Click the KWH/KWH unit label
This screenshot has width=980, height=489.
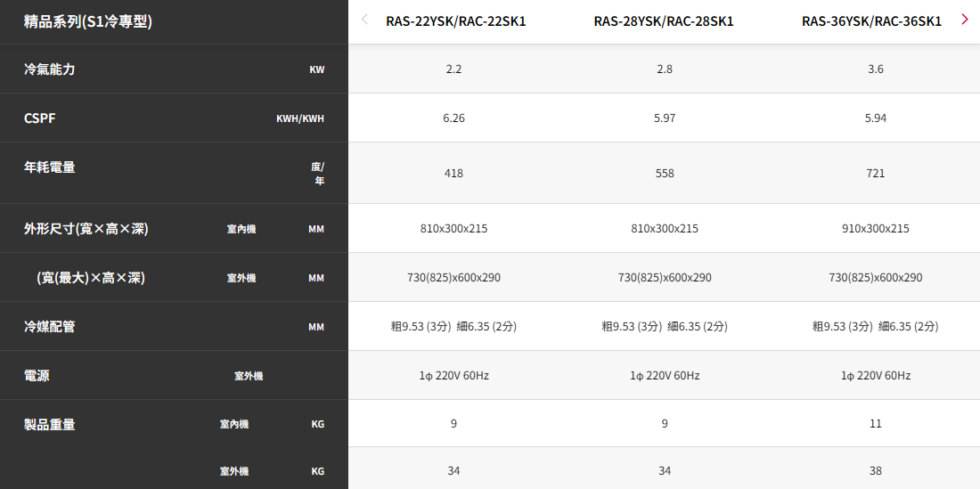point(300,118)
